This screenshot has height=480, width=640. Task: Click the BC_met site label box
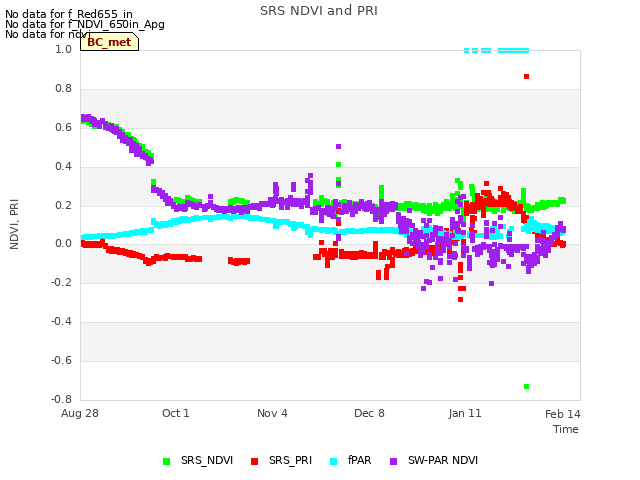coord(109,42)
